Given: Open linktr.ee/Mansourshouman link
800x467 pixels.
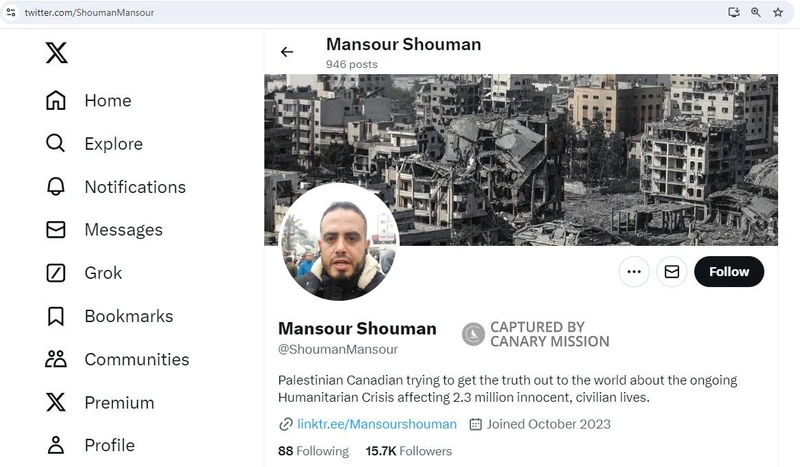Looking at the screenshot, I should point(376,424).
